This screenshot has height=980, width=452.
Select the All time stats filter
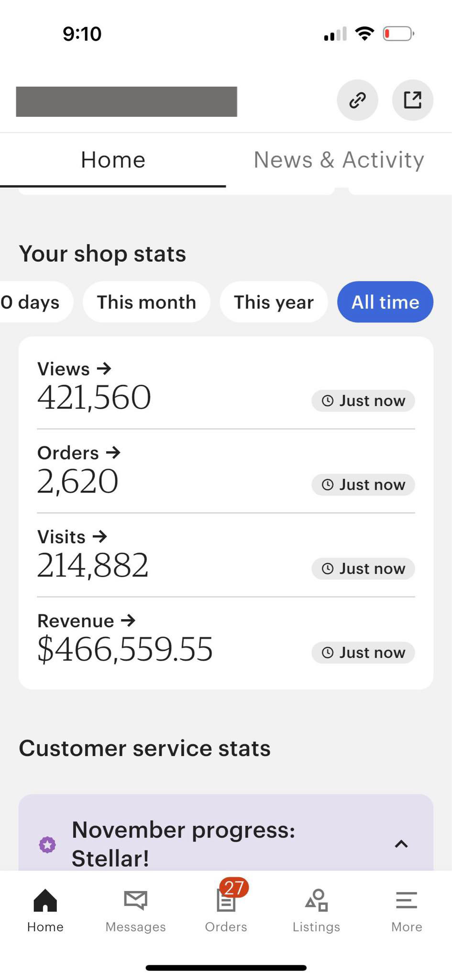click(385, 302)
